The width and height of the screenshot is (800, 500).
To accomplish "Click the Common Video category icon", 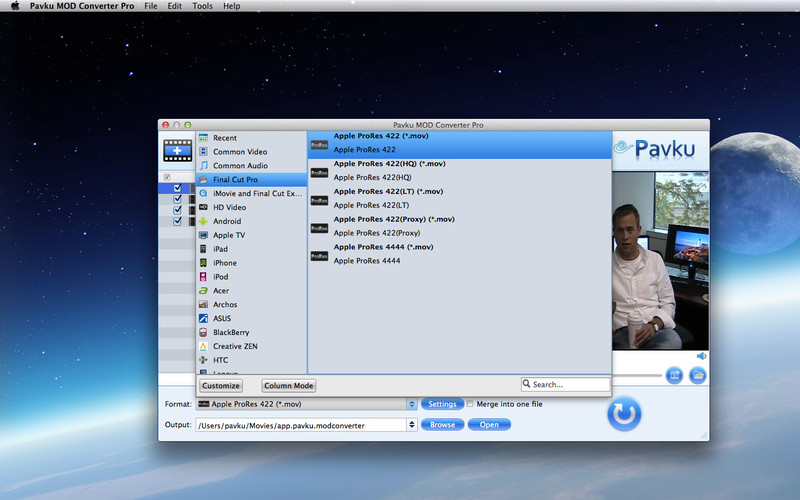I will (x=203, y=152).
